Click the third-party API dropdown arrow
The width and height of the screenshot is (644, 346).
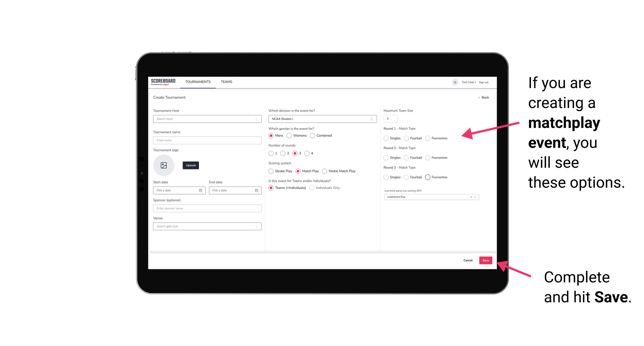tap(475, 197)
